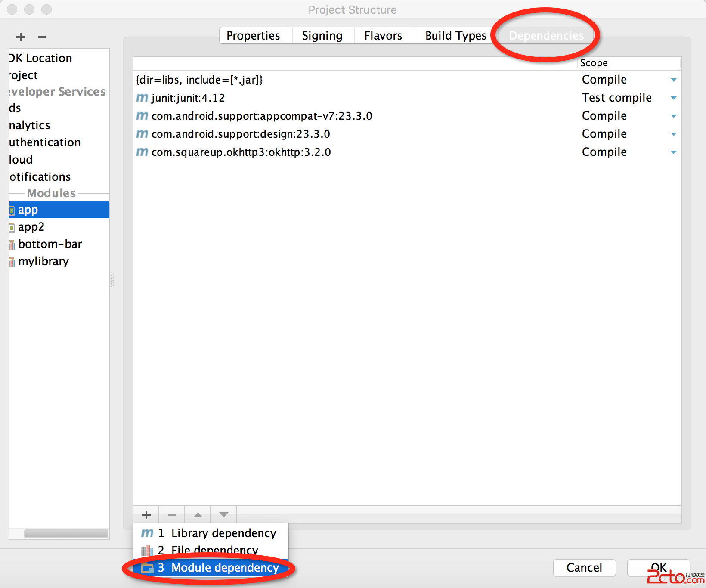The height and width of the screenshot is (588, 706).
Task: Click the Maven icon beside appcompat-v7:23.3.0
Action: pyautogui.click(x=142, y=116)
